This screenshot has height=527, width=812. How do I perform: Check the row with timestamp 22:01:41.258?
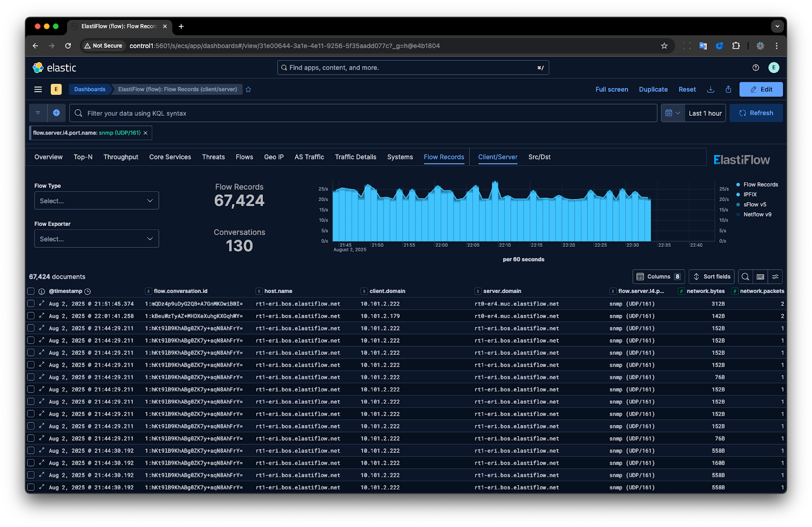click(x=31, y=316)
